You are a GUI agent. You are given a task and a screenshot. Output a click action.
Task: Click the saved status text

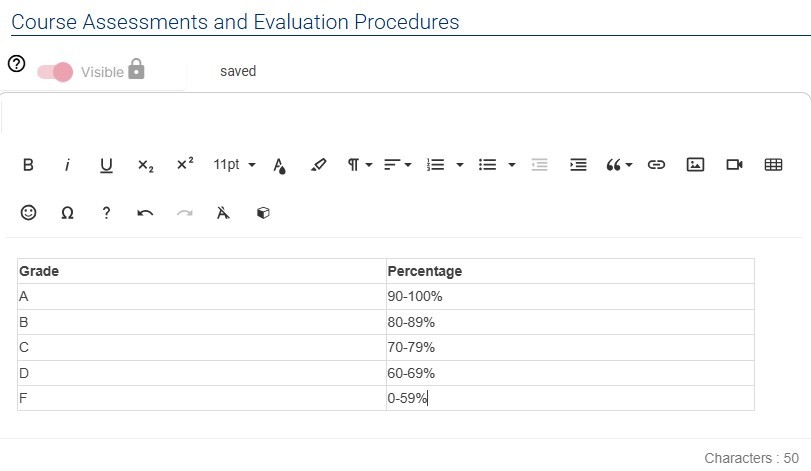pos(238,71)
